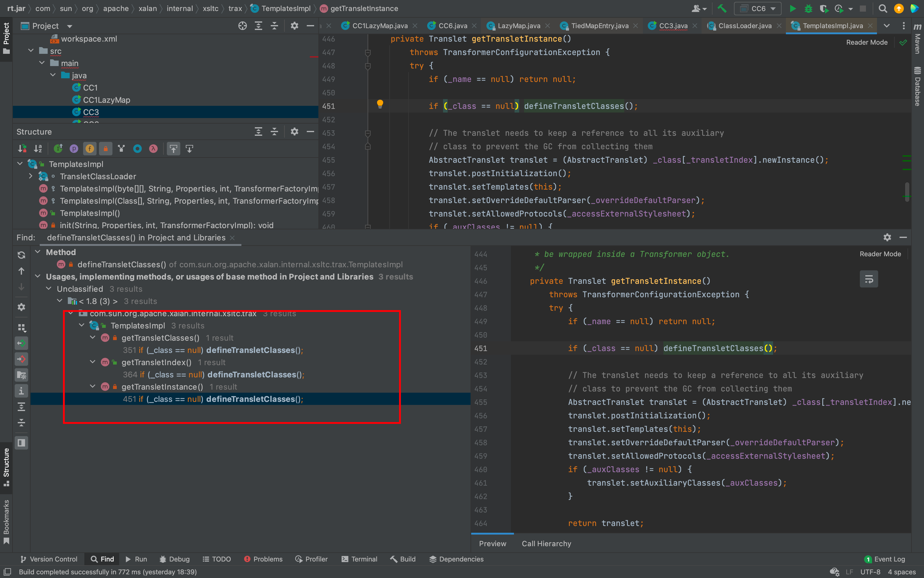The image size is (924, 578).
Task: Open find usages settings gear in left strip
Action: pos(21,307)
